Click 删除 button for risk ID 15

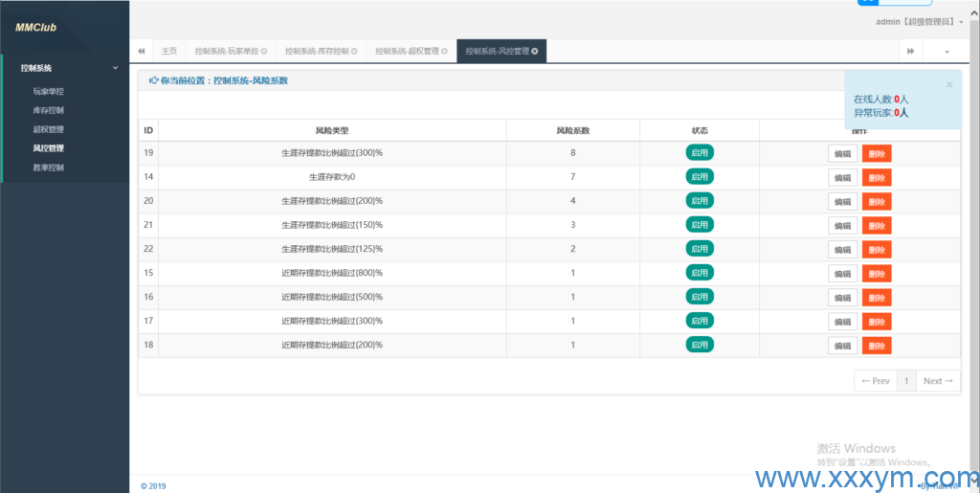coord(876,274)
